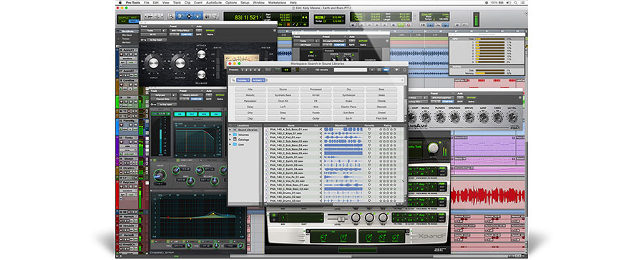The image size is (644, 260).
Task: Open key input dropdown in compressor plugin
Action: pos(157,40)
